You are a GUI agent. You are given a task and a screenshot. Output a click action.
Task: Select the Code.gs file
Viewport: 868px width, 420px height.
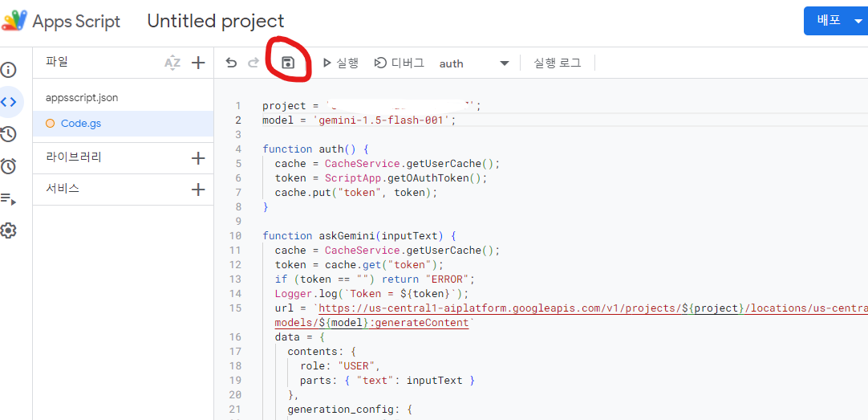(123, 124)
